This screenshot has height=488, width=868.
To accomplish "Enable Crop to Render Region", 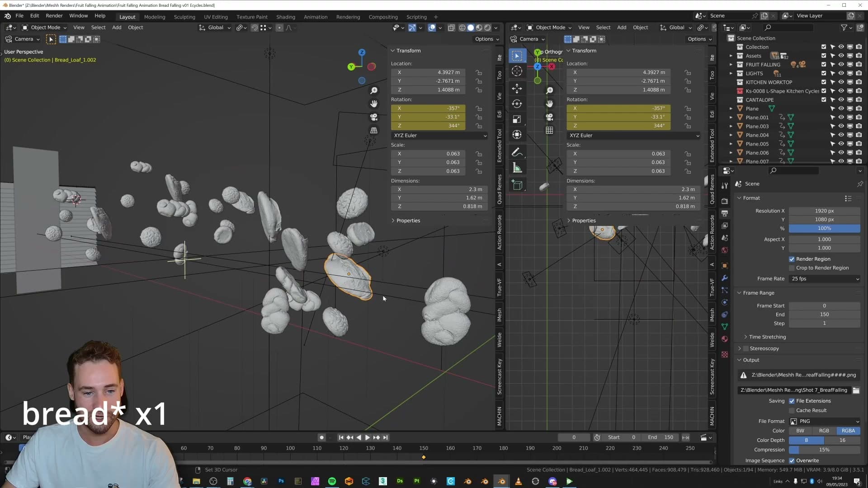I will click(x=792, y=268).
